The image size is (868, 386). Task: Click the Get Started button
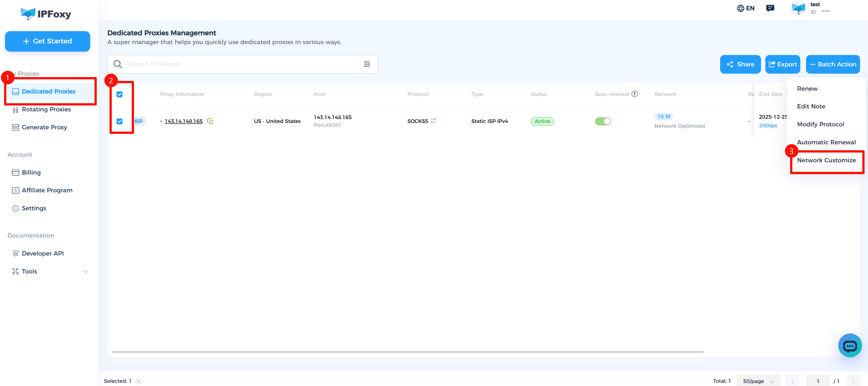47,41
